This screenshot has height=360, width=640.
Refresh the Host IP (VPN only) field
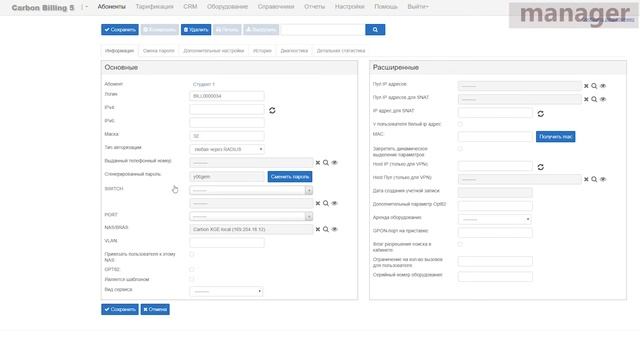tap(541, 167)
